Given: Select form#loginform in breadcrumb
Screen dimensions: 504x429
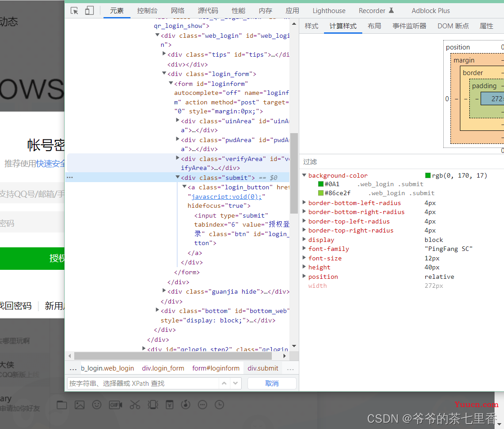Looking at the screenshot, I should 216,368.
